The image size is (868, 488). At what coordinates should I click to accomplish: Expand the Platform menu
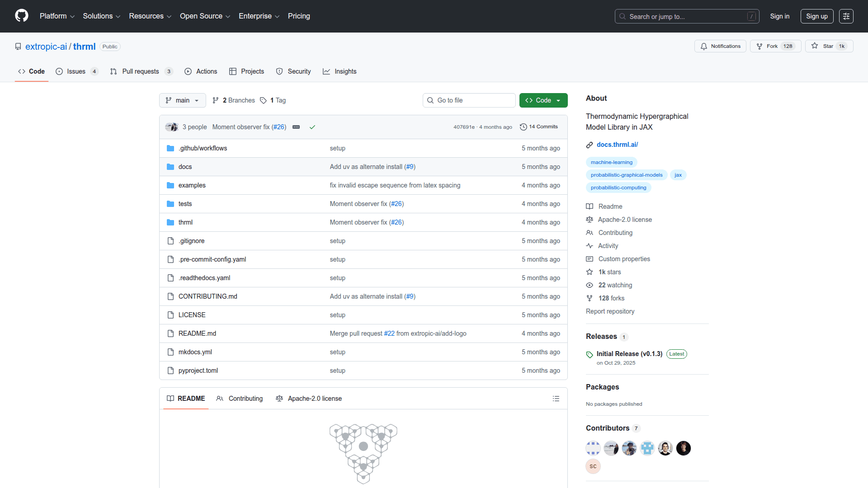57,16
